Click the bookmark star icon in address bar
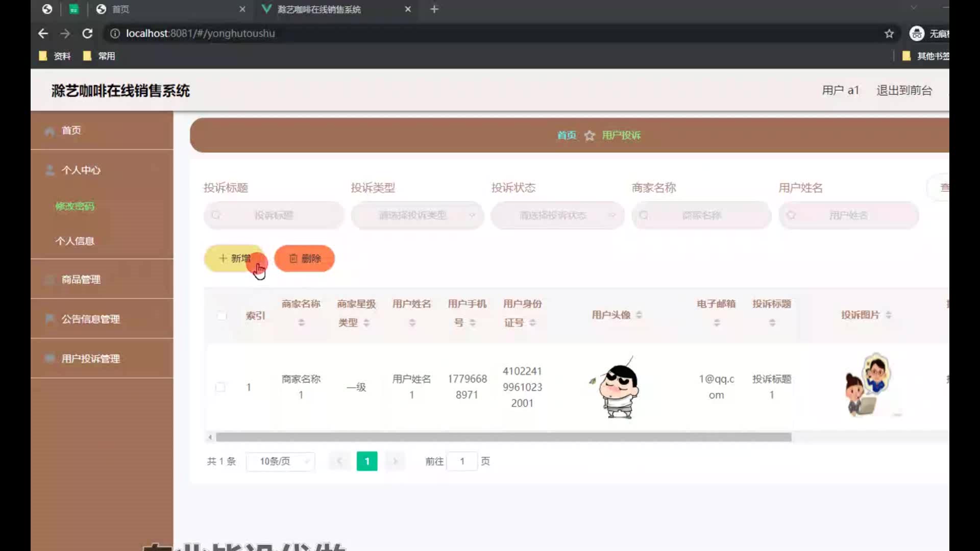The image size is (980, 551). pyautogui.click(x=889, y=34)
